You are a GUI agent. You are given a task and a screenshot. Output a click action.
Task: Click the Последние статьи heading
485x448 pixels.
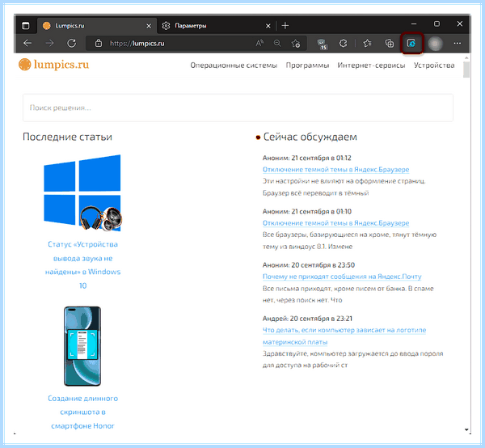pyautogui.click(x=67, y=137)
